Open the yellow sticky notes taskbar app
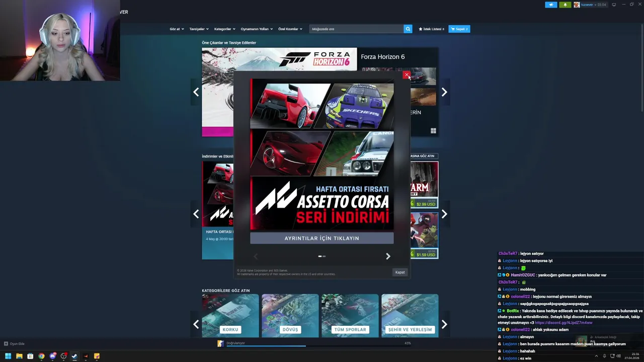This screenshot has height=362, width=644. pyautogui.click(x=97, y=356)
